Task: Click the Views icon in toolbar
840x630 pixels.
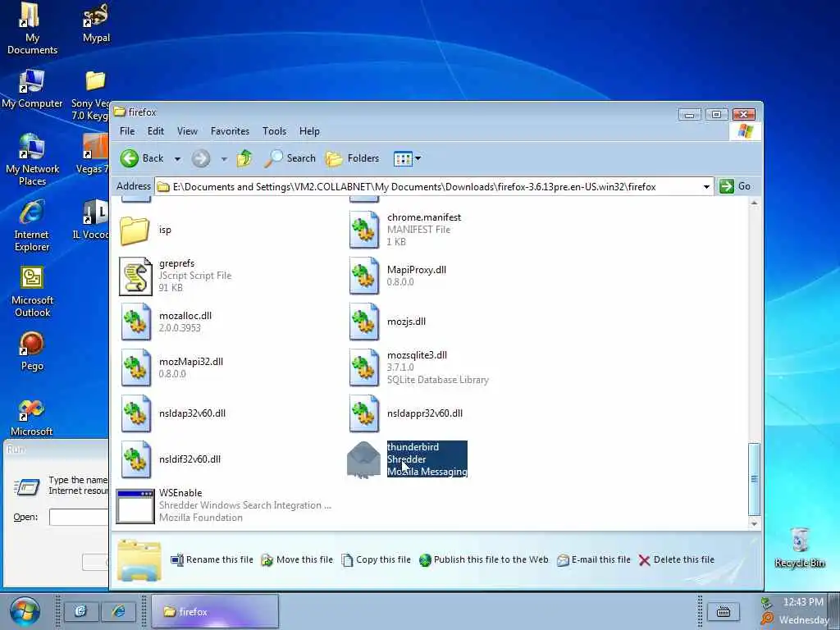Action: click(x=402, y=158)
